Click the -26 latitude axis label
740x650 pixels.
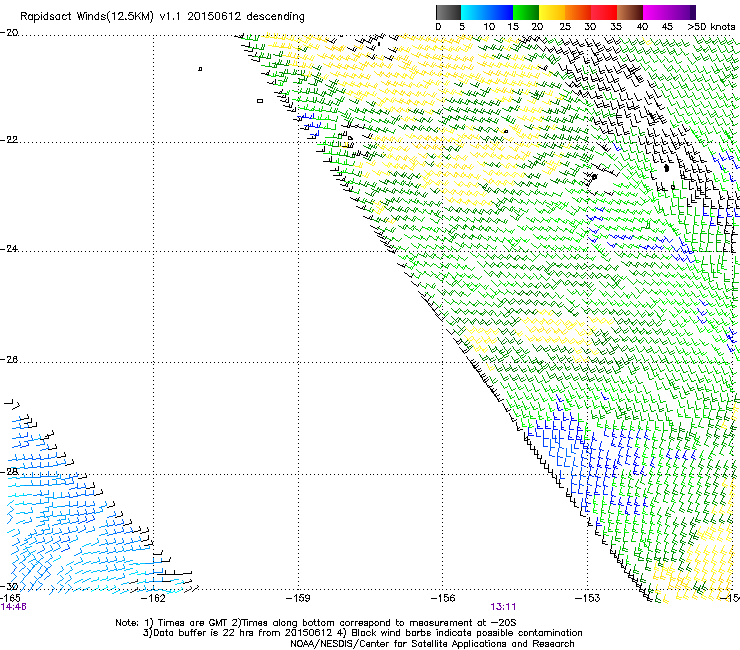point(9,360)
